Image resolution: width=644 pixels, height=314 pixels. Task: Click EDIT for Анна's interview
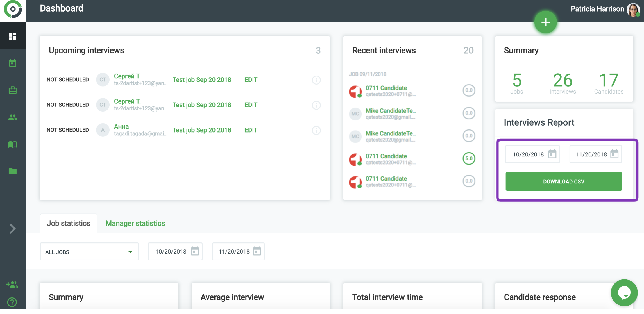click(251, 130)
